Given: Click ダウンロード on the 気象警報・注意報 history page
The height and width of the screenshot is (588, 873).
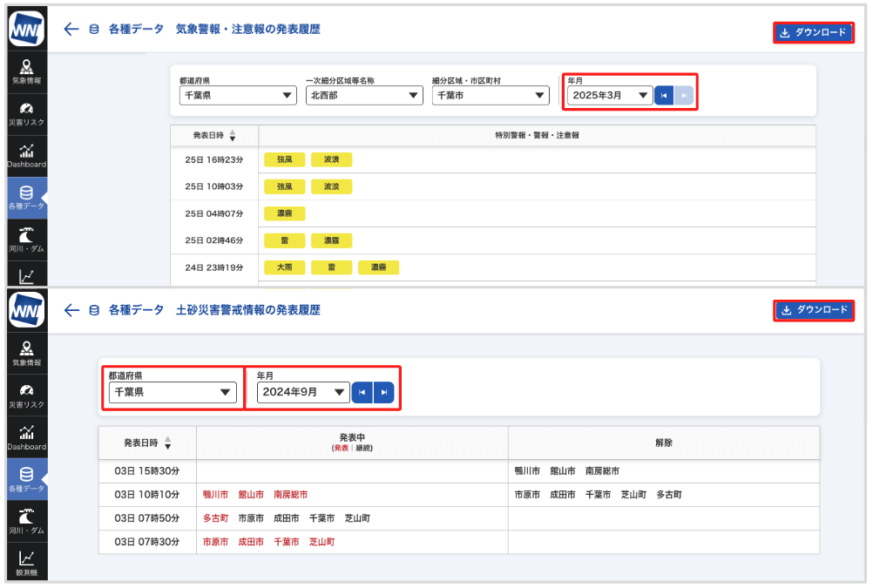Looking at the screenshot, I should 813,33.
